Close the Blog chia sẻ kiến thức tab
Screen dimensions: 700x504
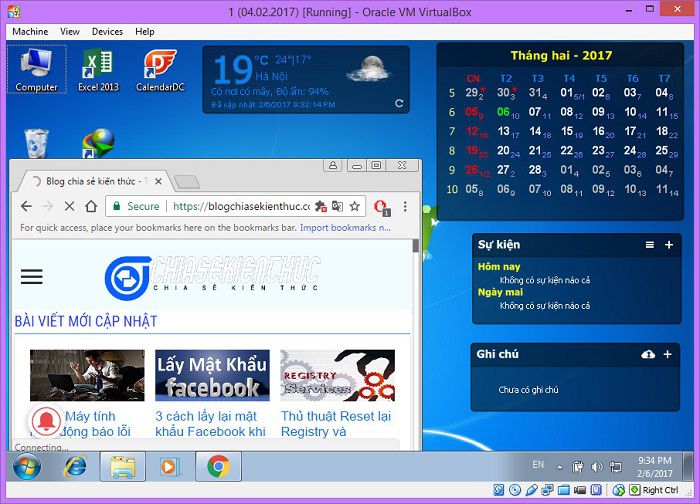pyautogui.click(x=158, y=181)
